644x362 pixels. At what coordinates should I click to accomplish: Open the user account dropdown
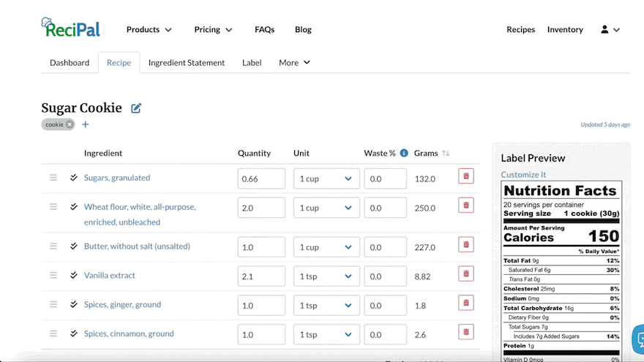tap(610, 30)
